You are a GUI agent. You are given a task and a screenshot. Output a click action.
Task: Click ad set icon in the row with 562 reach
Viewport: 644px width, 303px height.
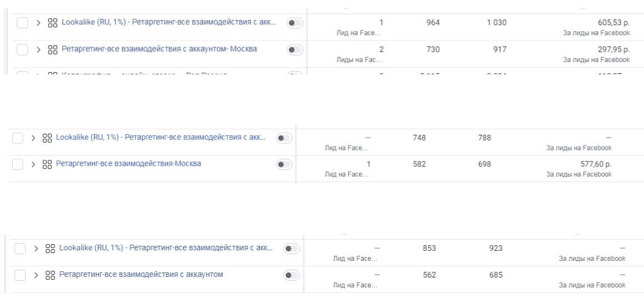tap(51, 275)
